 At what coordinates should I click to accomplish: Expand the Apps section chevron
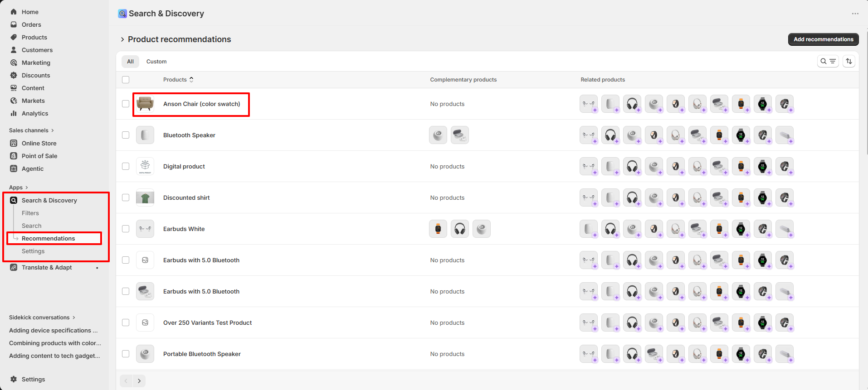tap(27, 188)
